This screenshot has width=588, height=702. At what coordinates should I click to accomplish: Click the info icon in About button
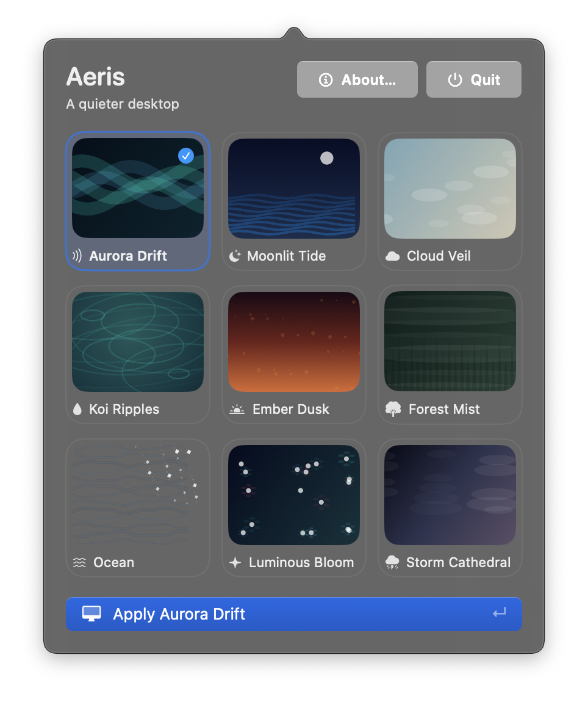325,80
